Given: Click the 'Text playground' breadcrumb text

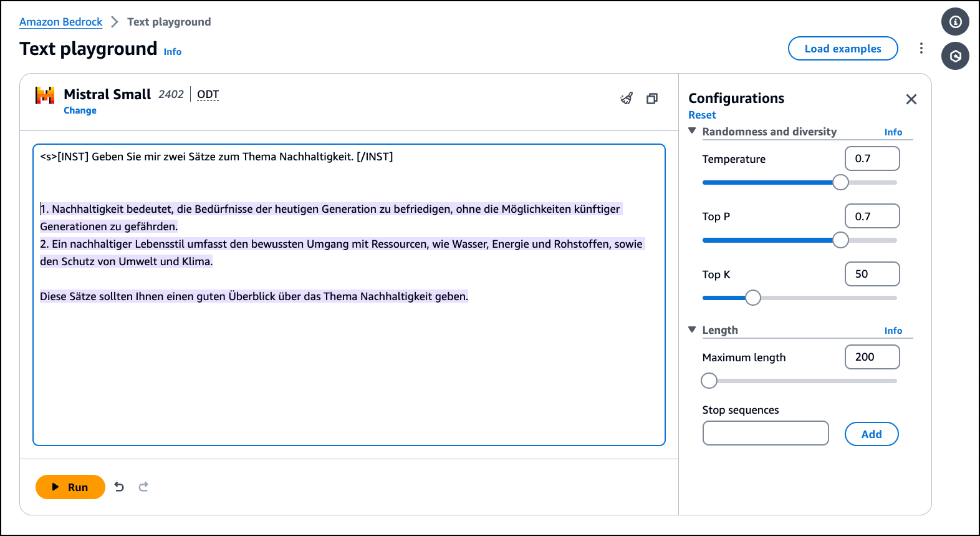Looking at the screenshot, I should [169, 22].
